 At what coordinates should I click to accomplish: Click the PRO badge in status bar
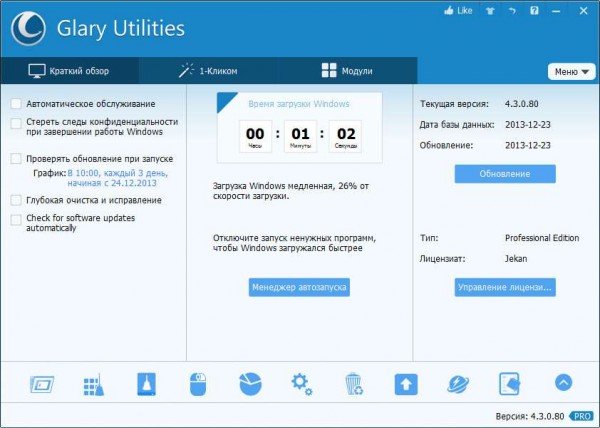[582, 416]
